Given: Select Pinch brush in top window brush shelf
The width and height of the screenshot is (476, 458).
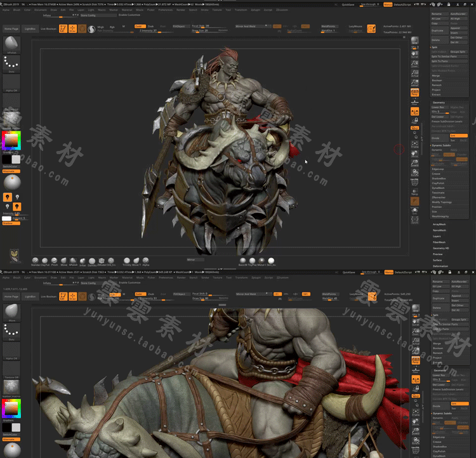Looking at the screenshot, I should click(54, 261).
